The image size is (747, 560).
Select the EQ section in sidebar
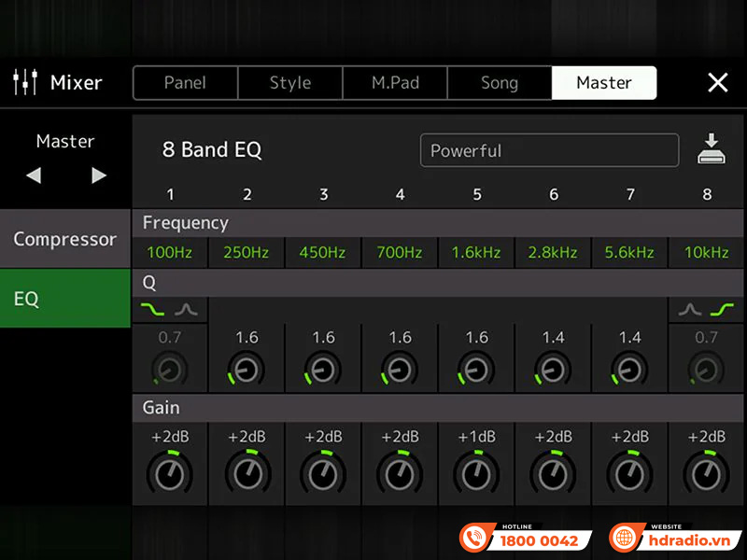[65, 299]
